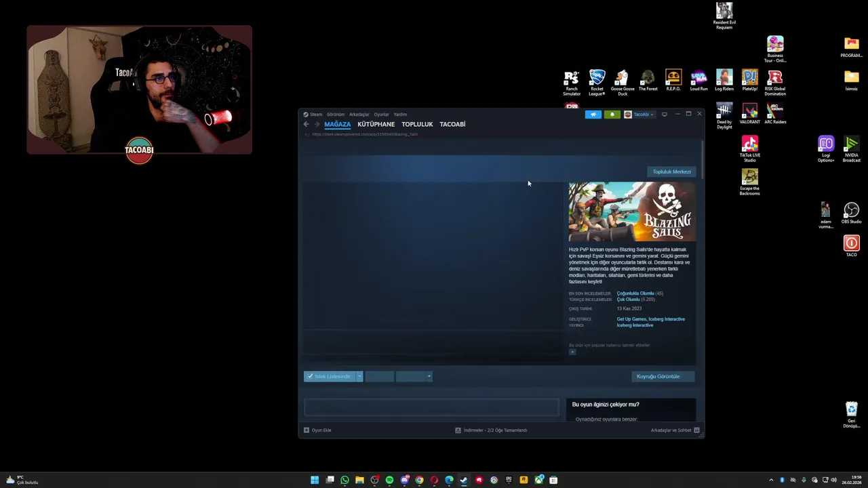868x488 pixels.
Task: Open Çoğunlukla Olumlu recent reviews link
Action: (x=635, y=293)
